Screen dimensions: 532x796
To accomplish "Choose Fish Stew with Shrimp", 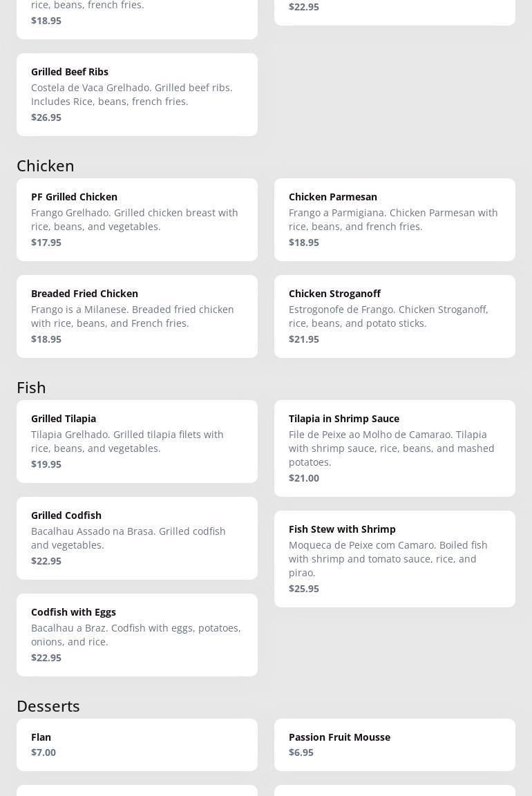I will pos(395,558).
